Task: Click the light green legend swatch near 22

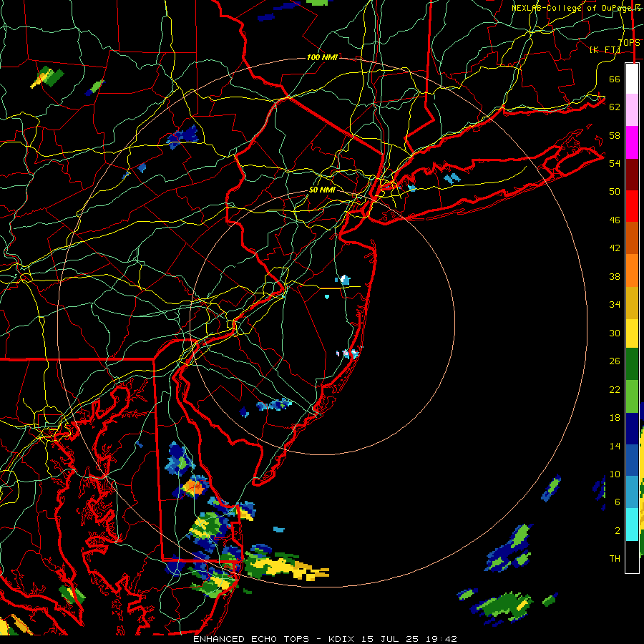Action: tap(632, 396)
